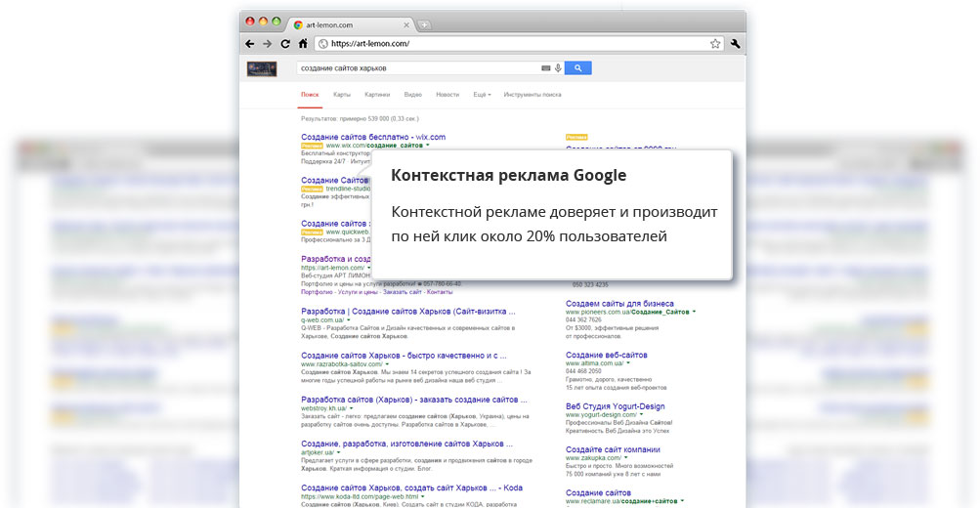
Task: Switch to the Видео tab
Action: pyautogui.click(x=413, y=95)
